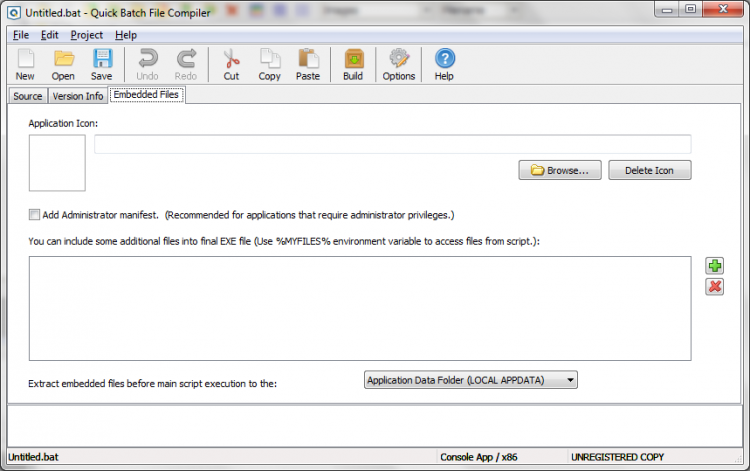The image size is (750, 471).
Task: Click inside the embedded files list box
Action: (x=360, y=308)
